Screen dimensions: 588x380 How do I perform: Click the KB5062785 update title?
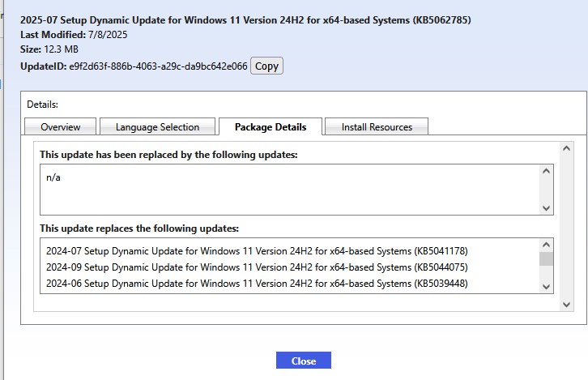[245, 20]
